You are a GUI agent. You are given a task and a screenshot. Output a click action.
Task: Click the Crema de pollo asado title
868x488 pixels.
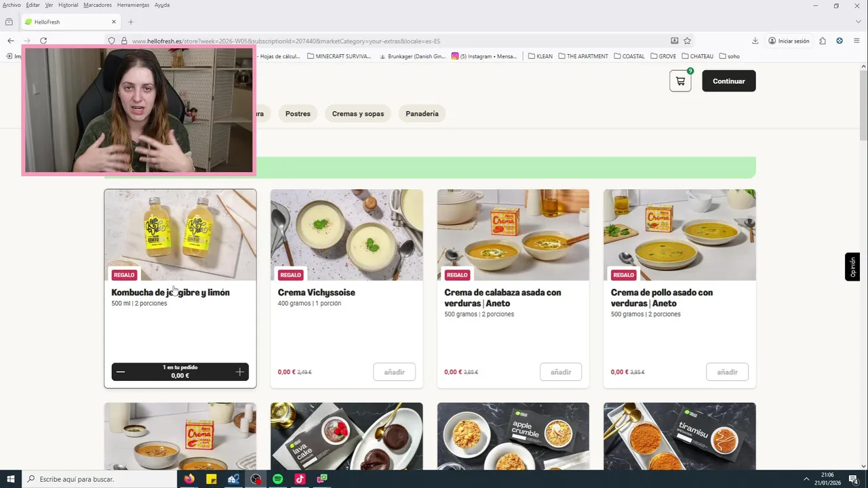(662, 298)
